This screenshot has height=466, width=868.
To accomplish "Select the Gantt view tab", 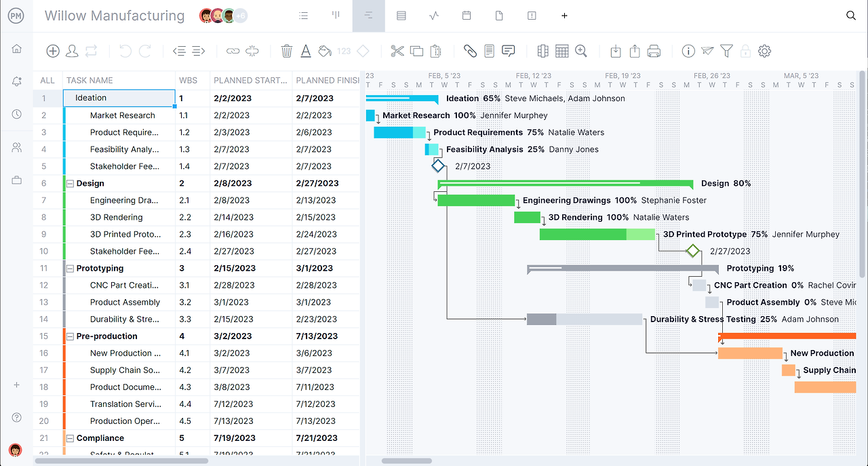I will 368,16.
